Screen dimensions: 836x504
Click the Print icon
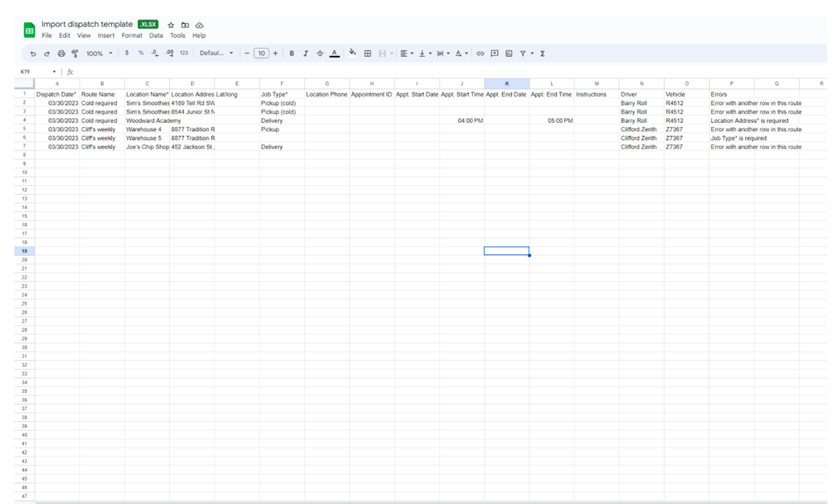pos(61,54)
